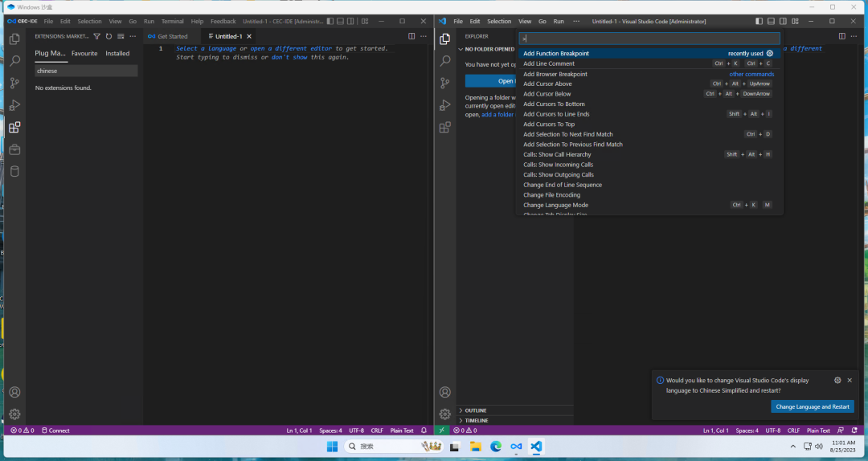The height and width of the screenshot is (461, 868).
Task: Select the Extensions icon in CEC-IDE
Action: pyautogui.click(x=15, y=127)
